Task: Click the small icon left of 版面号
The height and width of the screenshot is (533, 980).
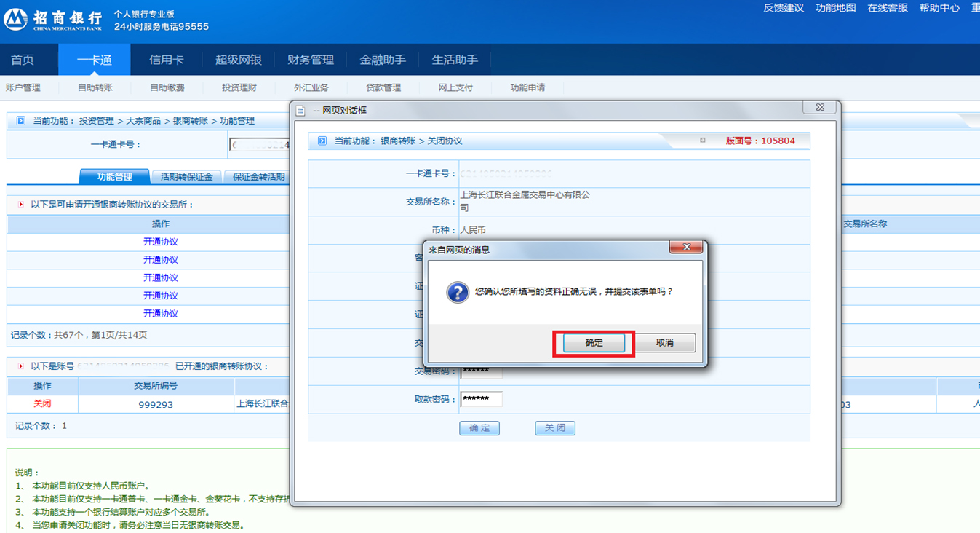Action: pos(702,141)
